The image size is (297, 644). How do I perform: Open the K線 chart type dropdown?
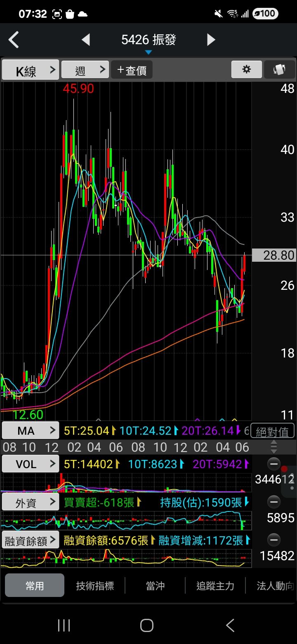pos(31,70)
